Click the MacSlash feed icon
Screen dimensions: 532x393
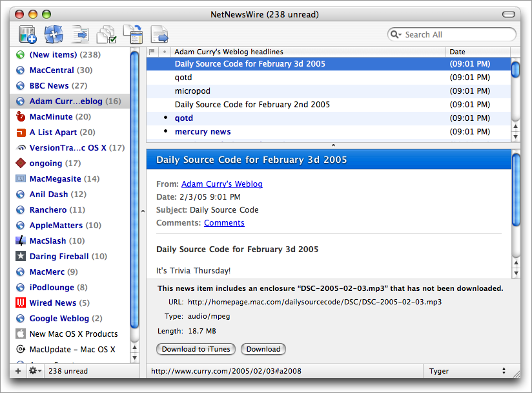(x=21, y=241)
